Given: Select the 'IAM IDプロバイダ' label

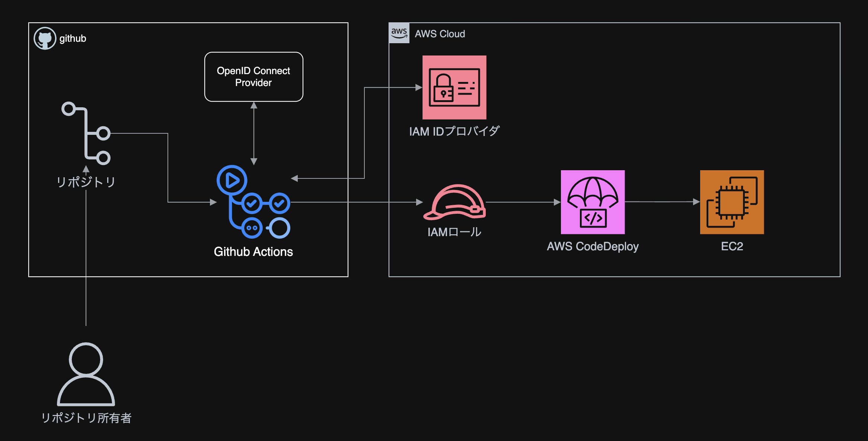Looking at the screenshot, I should click(454, 131).
